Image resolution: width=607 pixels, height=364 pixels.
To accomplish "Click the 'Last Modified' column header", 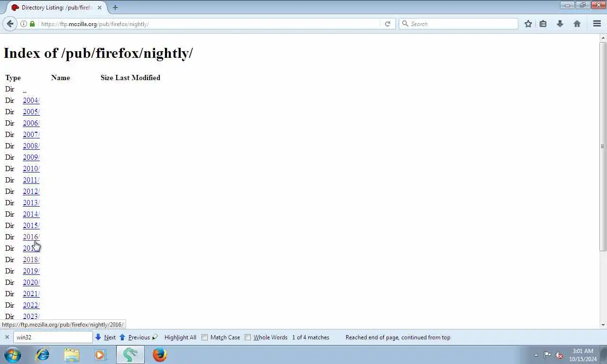I will point(138,78).
